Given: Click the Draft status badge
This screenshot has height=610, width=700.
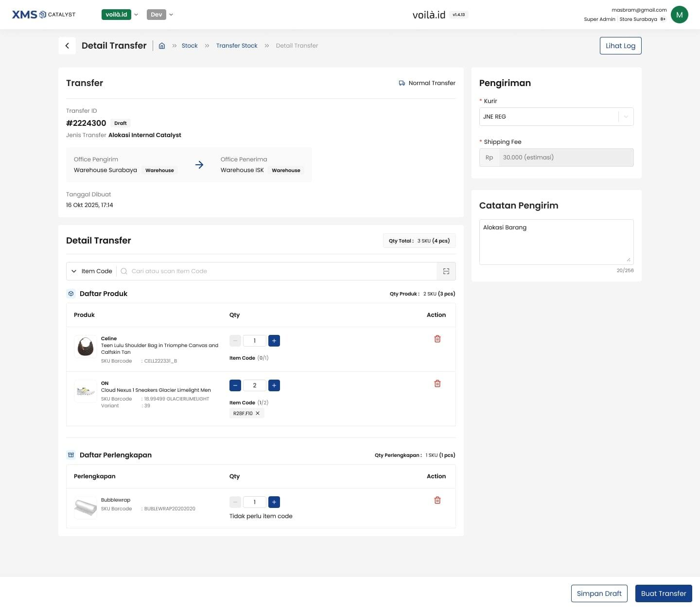Looking at the screenshot, I should [x=121, y=123].
